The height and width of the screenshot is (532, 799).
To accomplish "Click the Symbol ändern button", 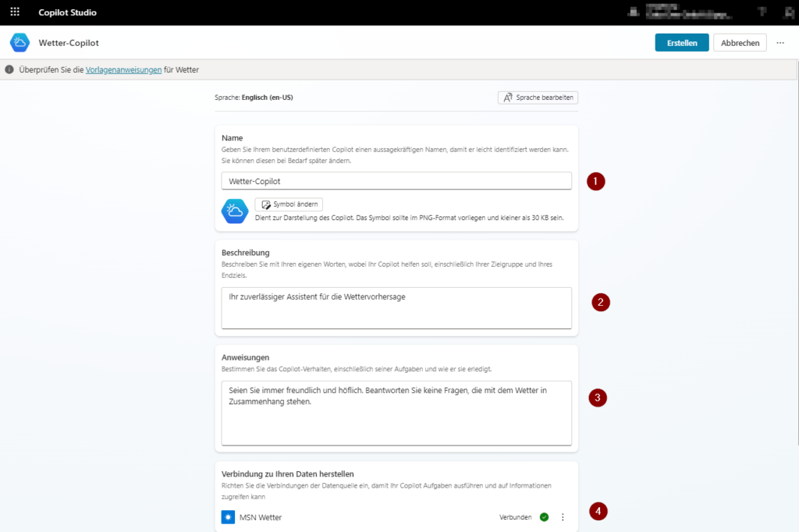I will 289,204.
